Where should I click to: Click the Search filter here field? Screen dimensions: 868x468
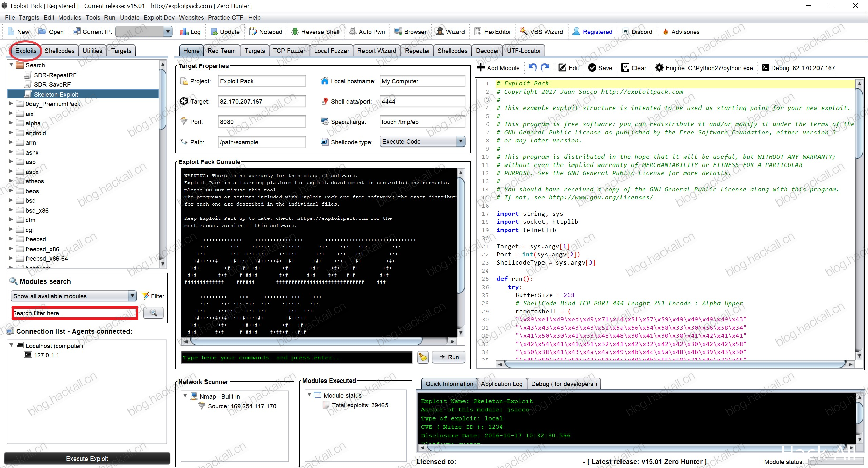(x=75, y=313)
